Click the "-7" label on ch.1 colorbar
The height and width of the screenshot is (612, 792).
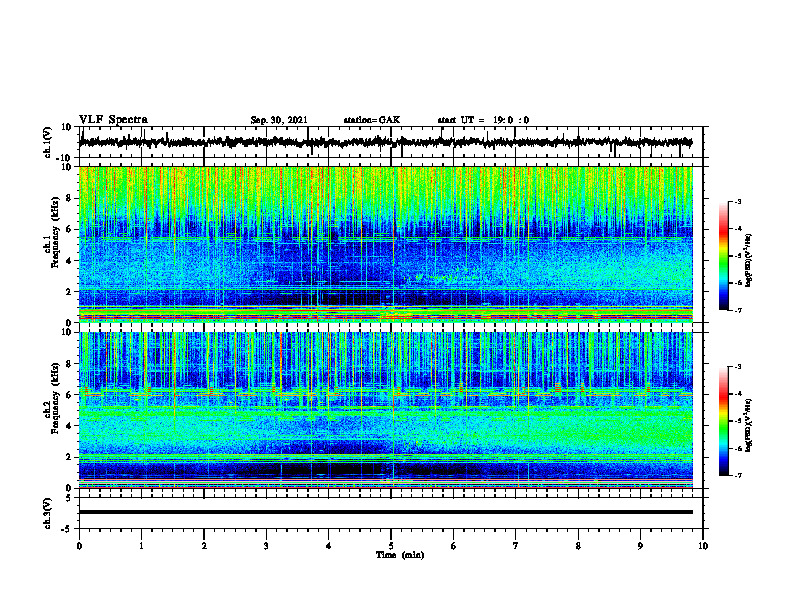(x=737, y=310)
